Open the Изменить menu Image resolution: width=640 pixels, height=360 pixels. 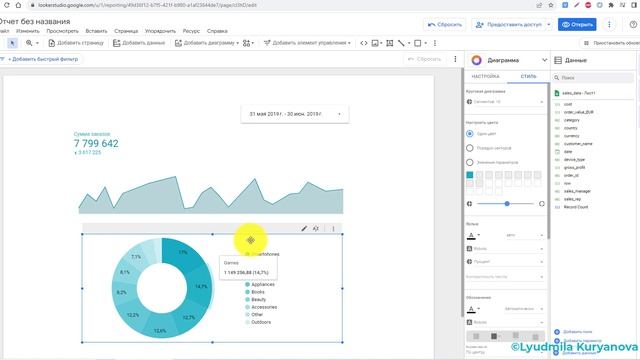click(28, 31)
